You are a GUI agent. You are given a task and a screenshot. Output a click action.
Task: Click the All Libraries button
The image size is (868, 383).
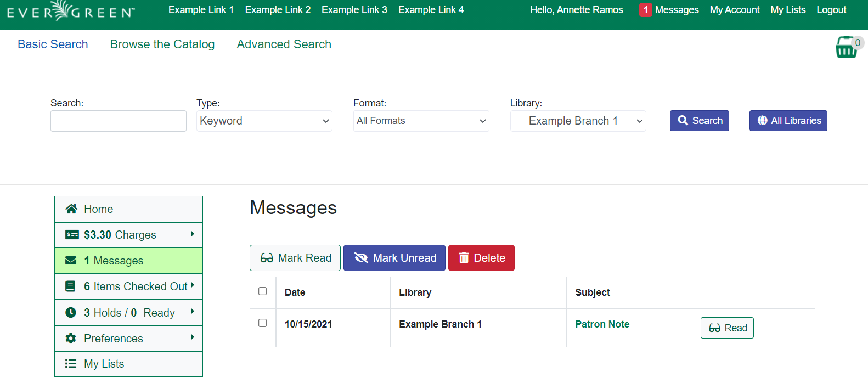788,121
